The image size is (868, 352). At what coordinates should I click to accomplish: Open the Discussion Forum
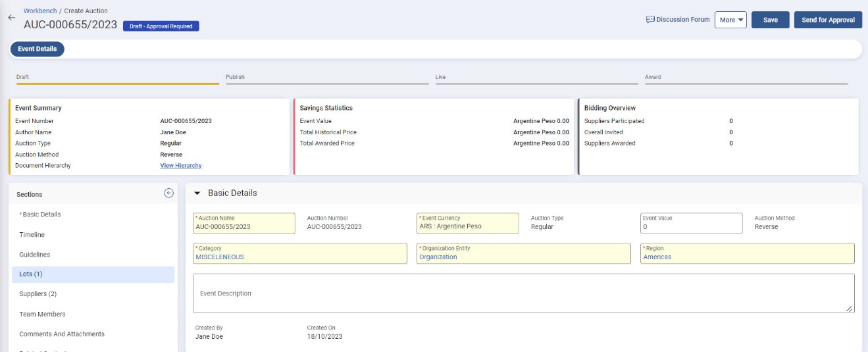pyautogui.click(x=678, y=20)
